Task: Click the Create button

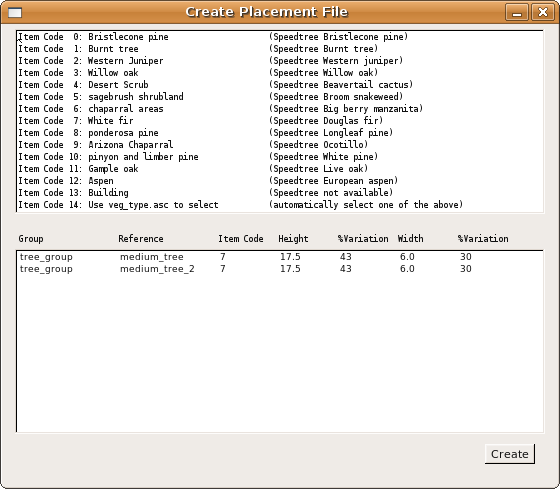Action: (x=510, y=454)
